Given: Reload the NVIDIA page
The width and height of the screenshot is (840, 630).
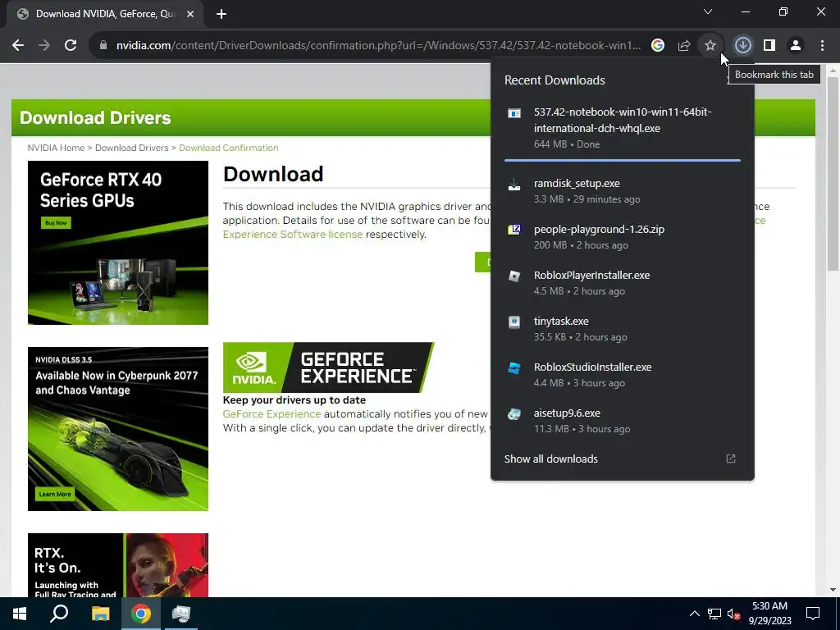Looking at the screenshot, I should click(x=71, y=46).
